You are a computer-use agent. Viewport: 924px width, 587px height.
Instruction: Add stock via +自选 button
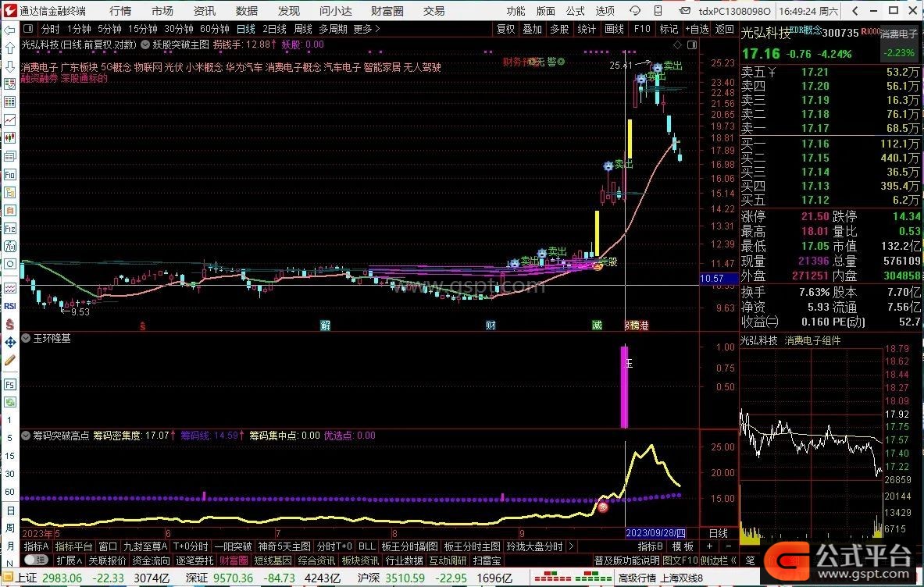tap(697, 29)
